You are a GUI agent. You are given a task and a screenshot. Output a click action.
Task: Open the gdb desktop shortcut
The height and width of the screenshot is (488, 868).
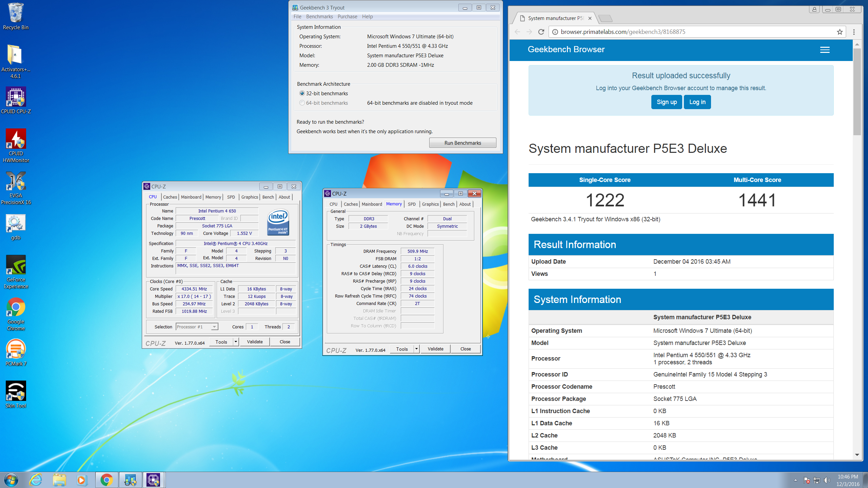tap(16, 227)
